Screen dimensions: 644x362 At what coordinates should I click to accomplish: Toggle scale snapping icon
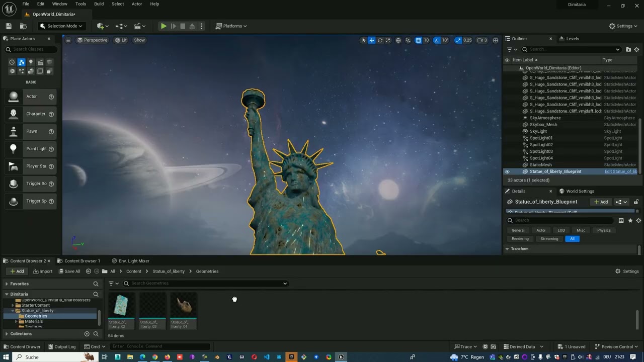tap(458, 40)
